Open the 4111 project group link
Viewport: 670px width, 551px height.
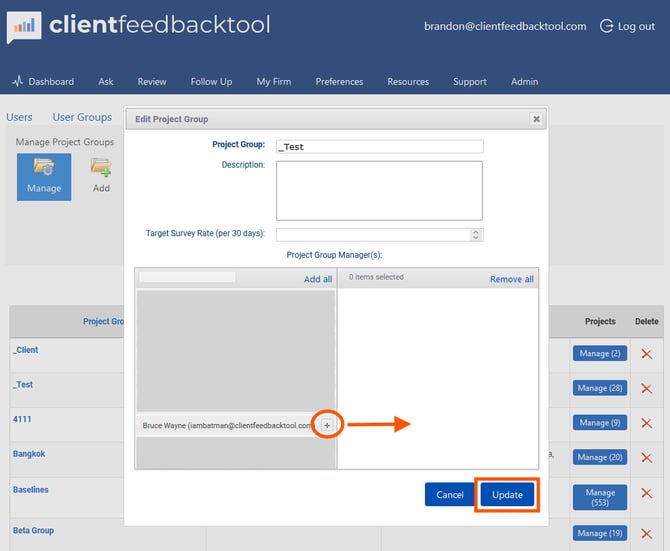pyautogui.click(x=22, y=419)
